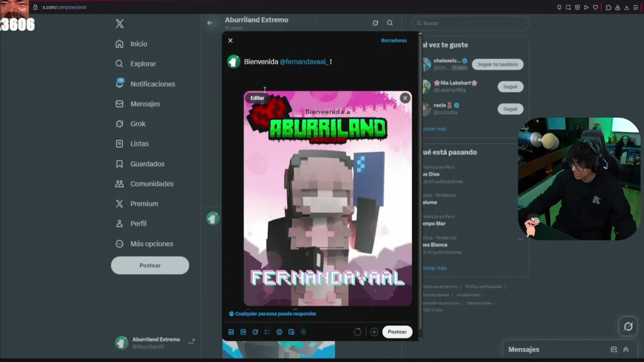Open more options for the Casa Blanca trend
644x362 pixels.
tap(520, 238)
